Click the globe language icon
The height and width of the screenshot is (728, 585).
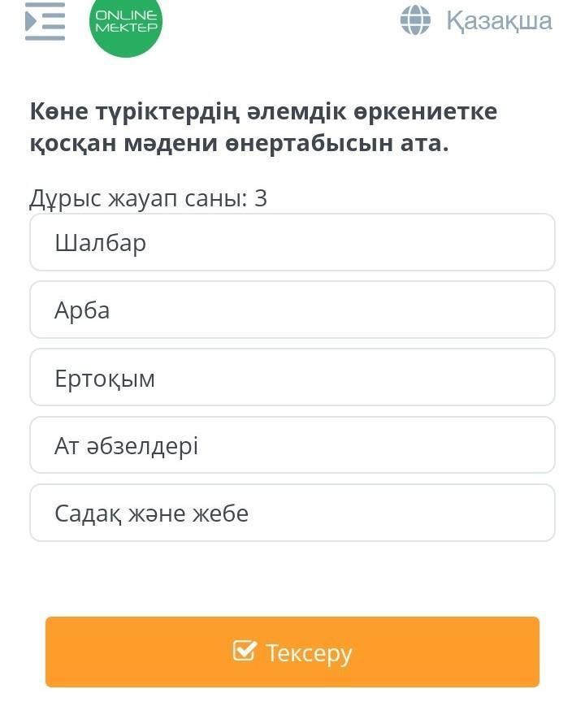415,20
